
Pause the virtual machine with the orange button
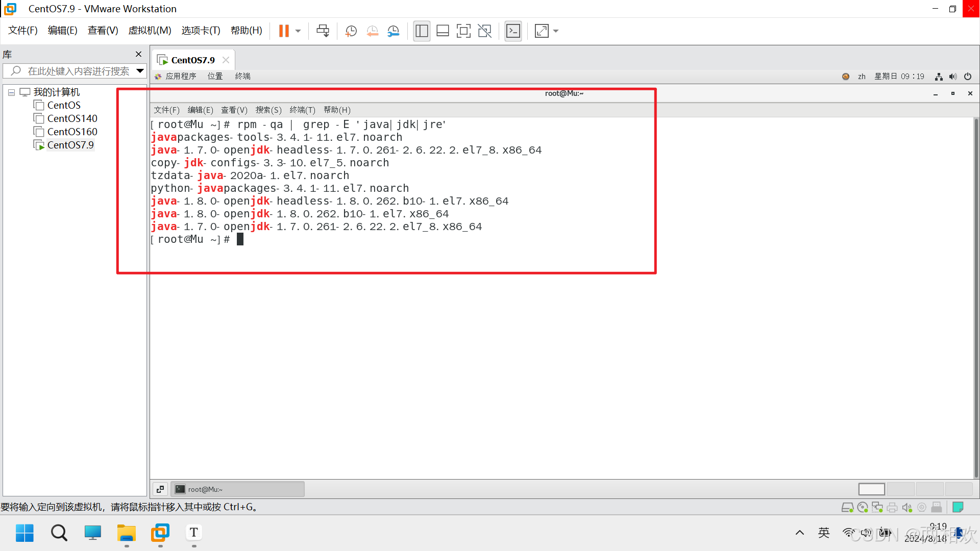point(284,31)
